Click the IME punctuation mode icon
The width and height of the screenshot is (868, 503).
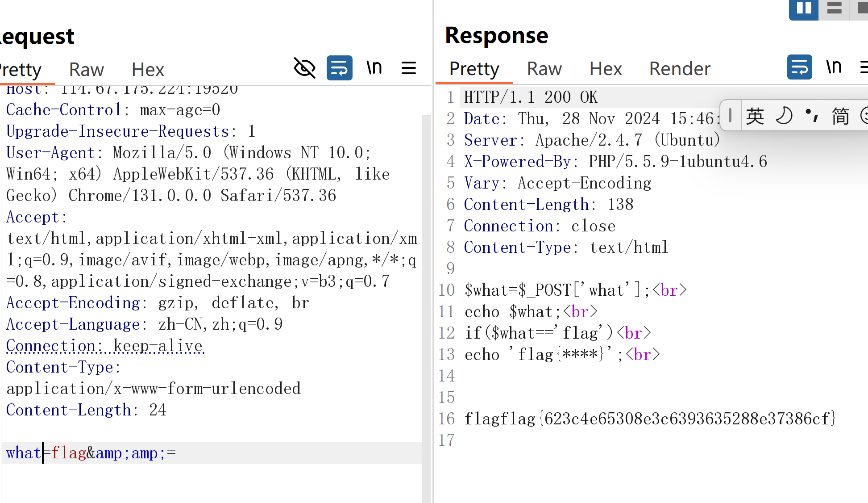(x=812, y=116)
